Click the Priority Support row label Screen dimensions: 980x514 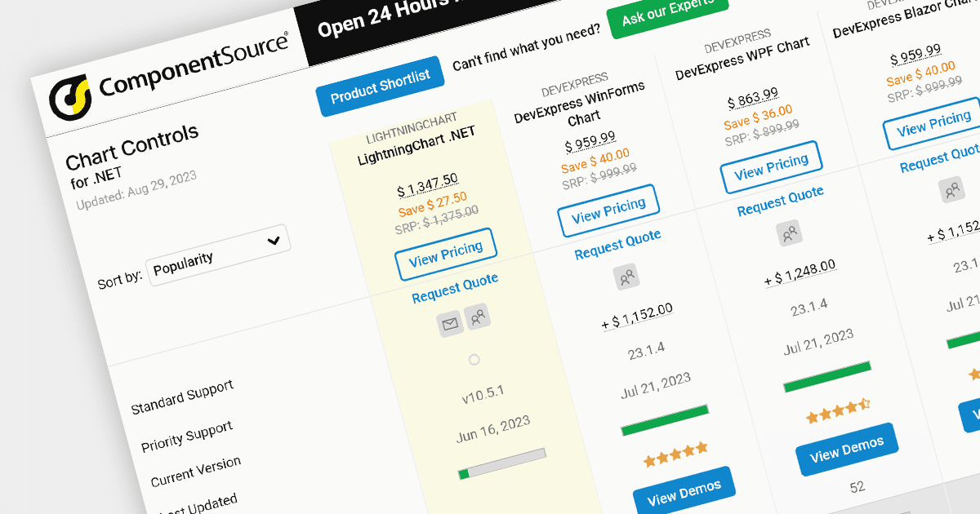(186, 436)
